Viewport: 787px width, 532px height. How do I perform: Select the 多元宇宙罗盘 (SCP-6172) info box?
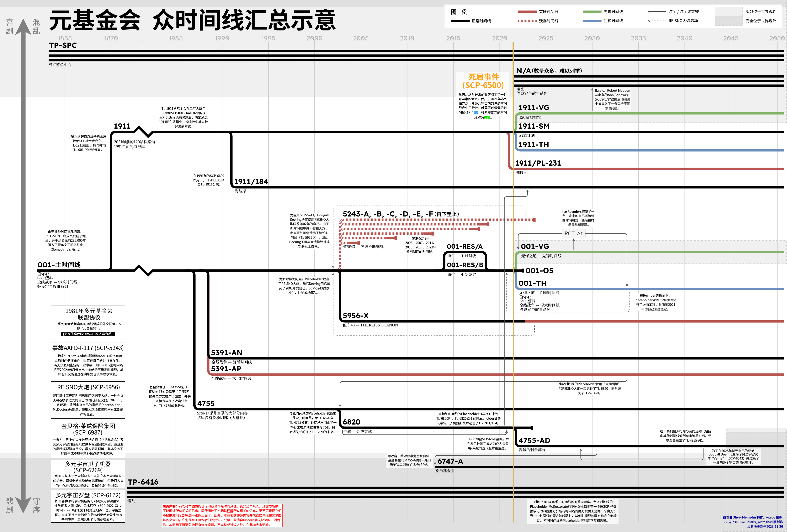tap(88, 506)
